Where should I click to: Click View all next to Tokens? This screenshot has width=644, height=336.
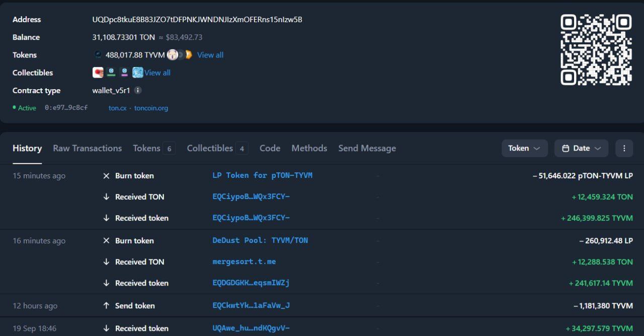pos(210,55)
